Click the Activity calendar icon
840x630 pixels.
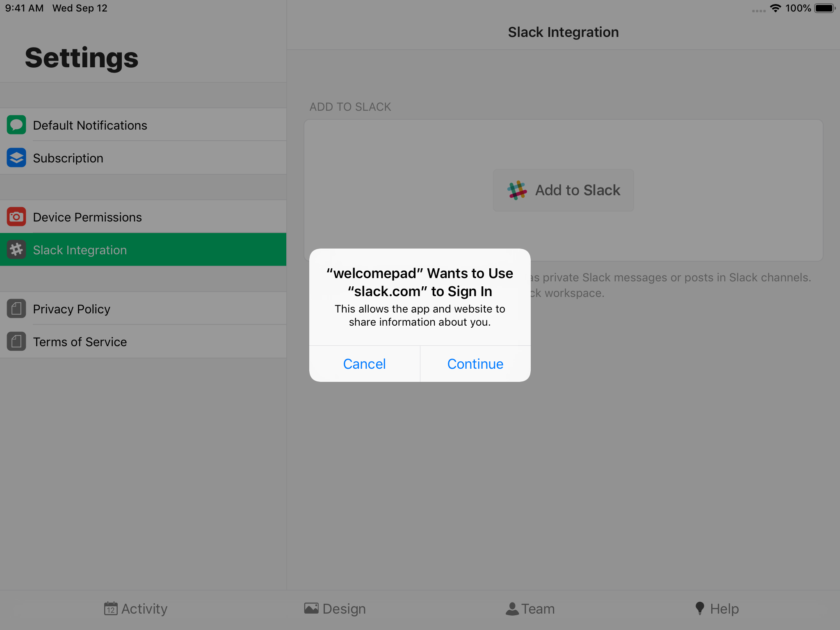point(111,609)
